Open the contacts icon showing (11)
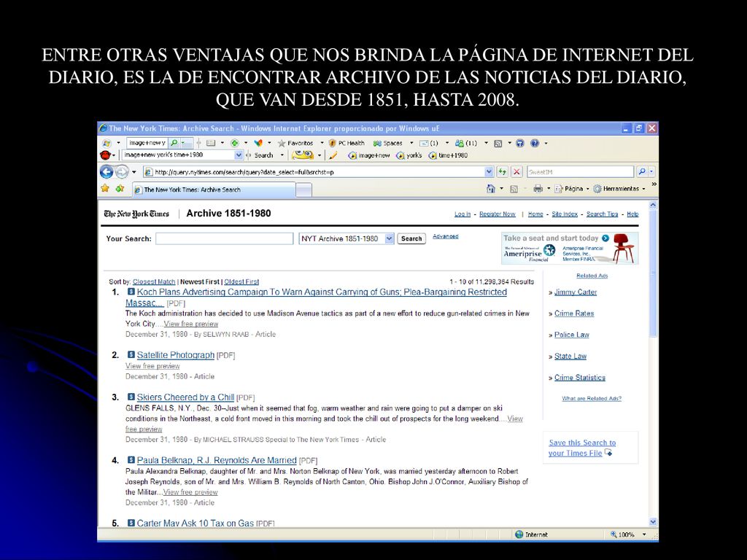The image size is (747, 560). pyautogui.click(x=466, y=143)
